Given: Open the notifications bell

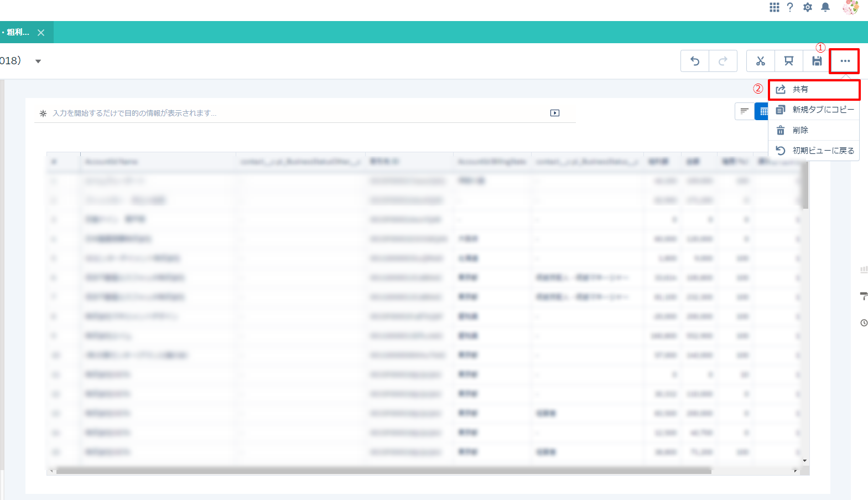Looking at the screenshot, I should [x=825, y=7].
